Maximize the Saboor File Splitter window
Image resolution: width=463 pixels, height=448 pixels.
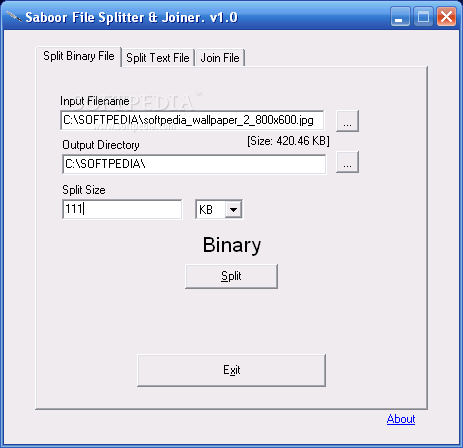[x=423, y=16]
